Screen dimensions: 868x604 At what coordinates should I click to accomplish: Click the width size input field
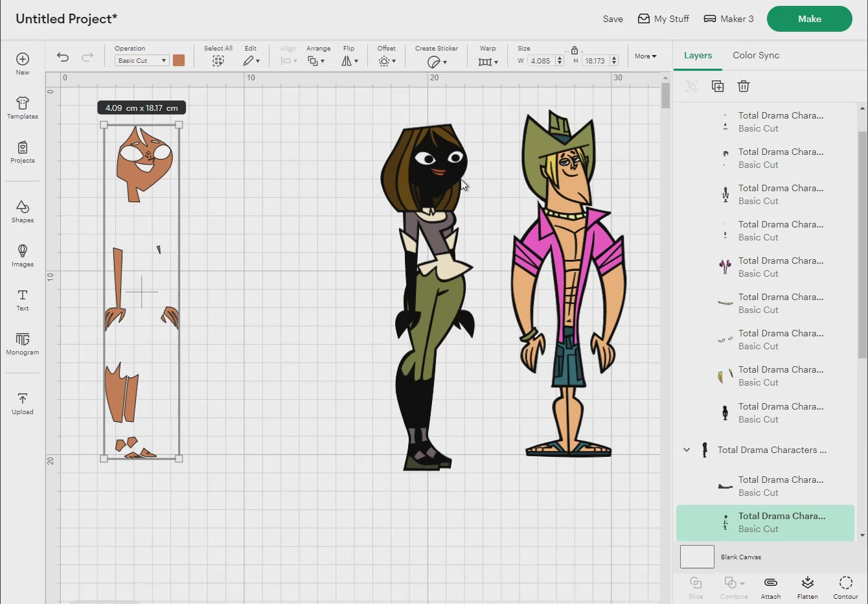click(541, 61)
